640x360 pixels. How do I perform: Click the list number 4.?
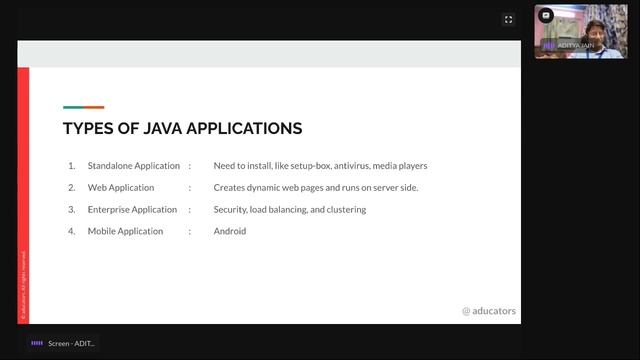pyautogui.click(x=71, y=231)
